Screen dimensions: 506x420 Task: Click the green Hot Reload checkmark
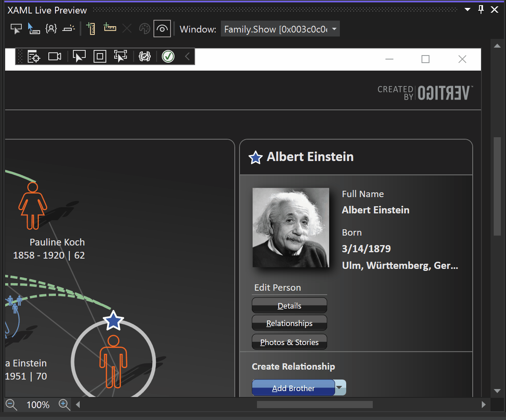(168, 57)
